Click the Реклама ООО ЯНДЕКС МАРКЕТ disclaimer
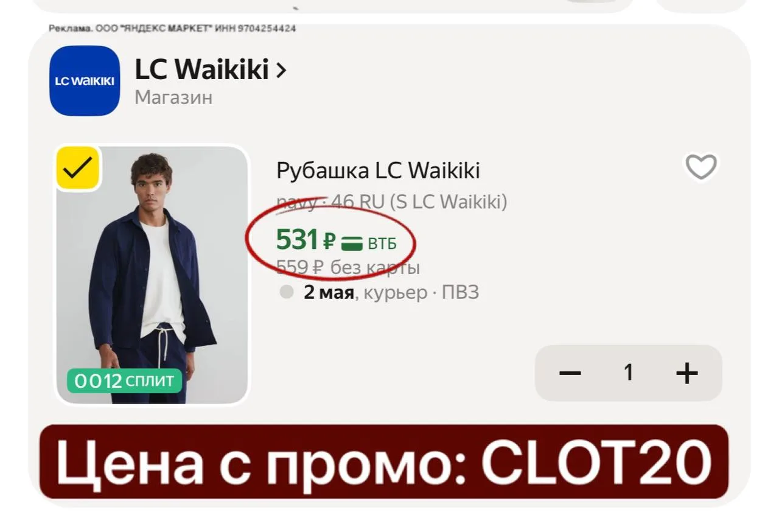779x532 pixels. (172, 29)
